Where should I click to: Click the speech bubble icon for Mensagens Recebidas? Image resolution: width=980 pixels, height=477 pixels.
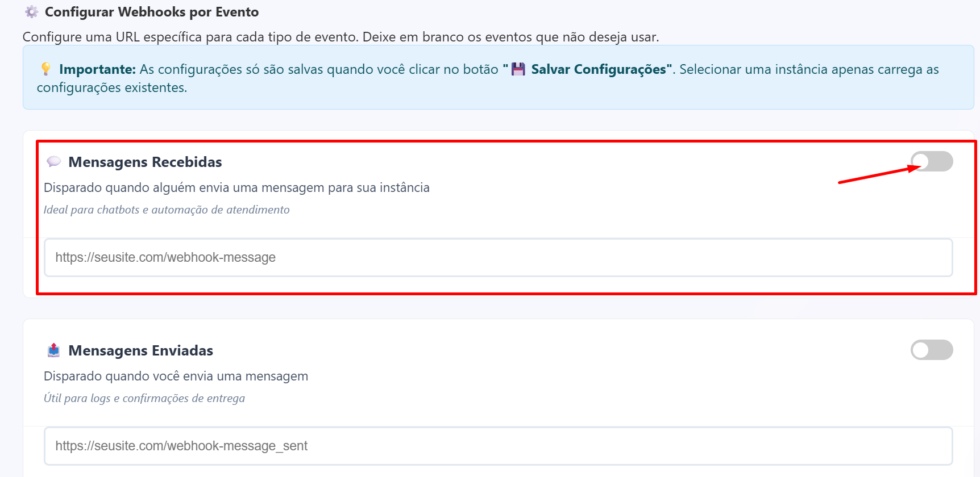coord(54,162)
